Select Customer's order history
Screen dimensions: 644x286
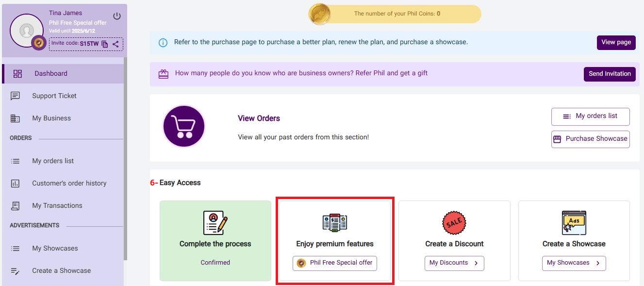click(x=69, y=184)
